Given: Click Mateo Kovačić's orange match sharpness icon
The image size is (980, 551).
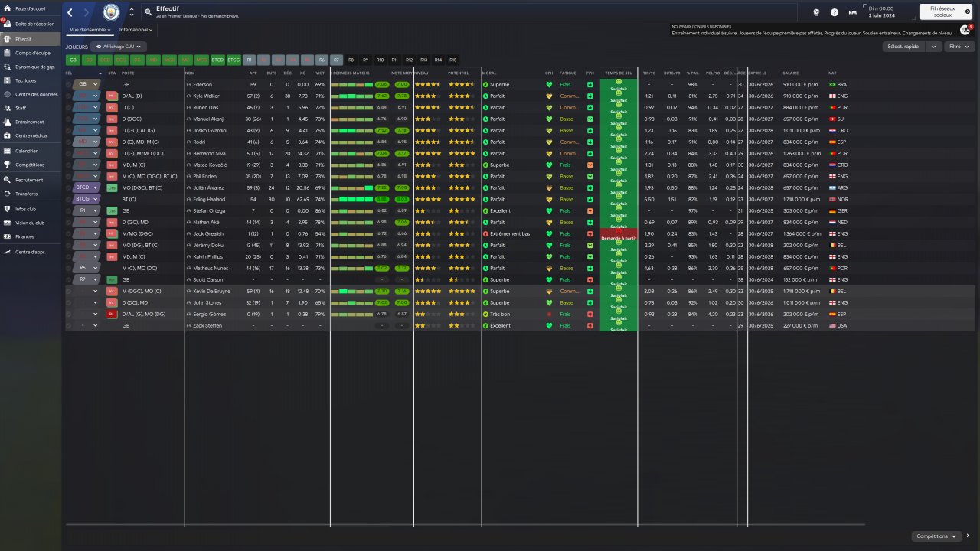Looking at the screenshot, I should (x=590, y=165).
